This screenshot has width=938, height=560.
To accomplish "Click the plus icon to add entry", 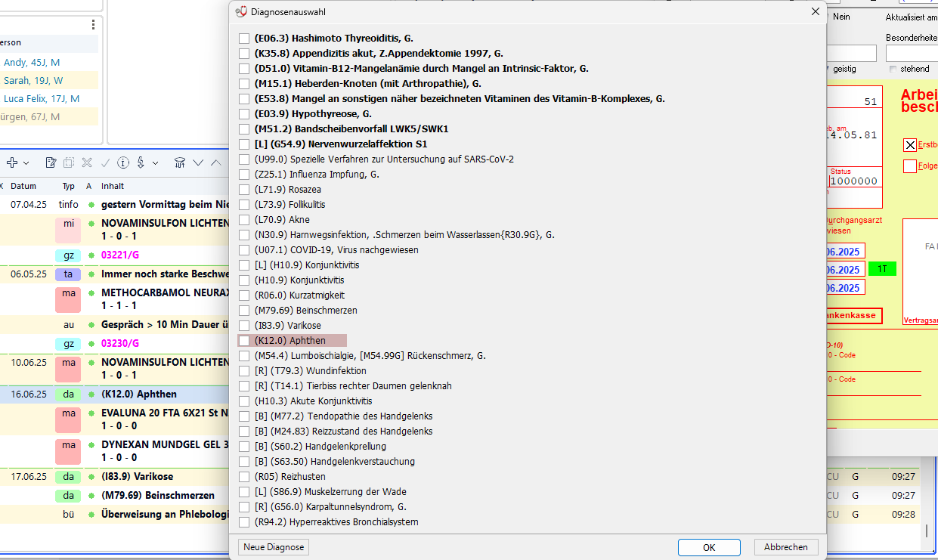I will click(x=12, y=162).
